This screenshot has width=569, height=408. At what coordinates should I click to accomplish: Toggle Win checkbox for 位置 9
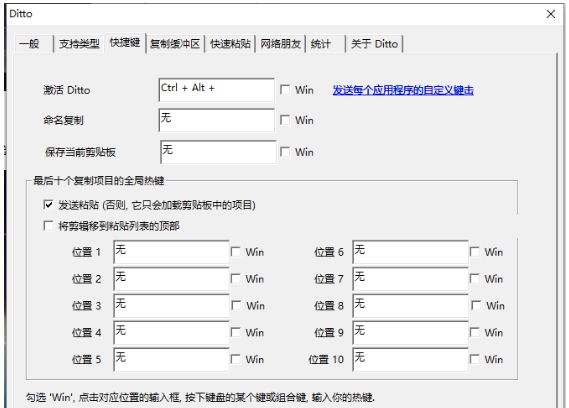tap(475, 332)
